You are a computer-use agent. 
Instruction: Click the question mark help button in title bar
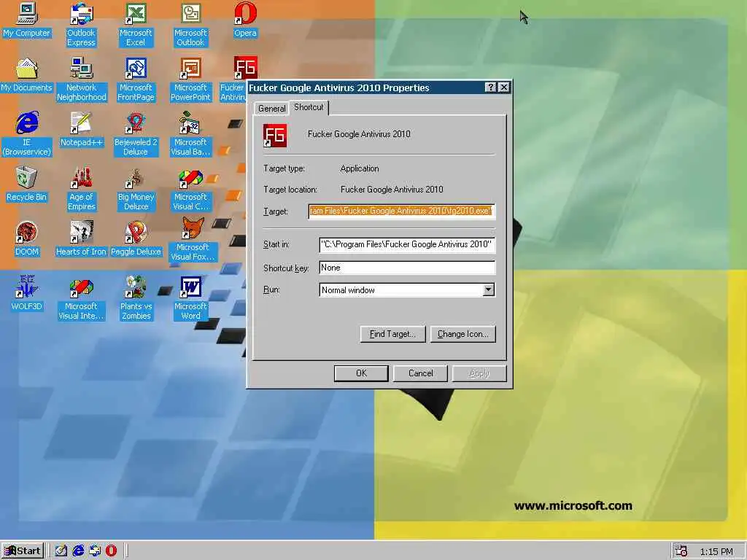point(491,87)
